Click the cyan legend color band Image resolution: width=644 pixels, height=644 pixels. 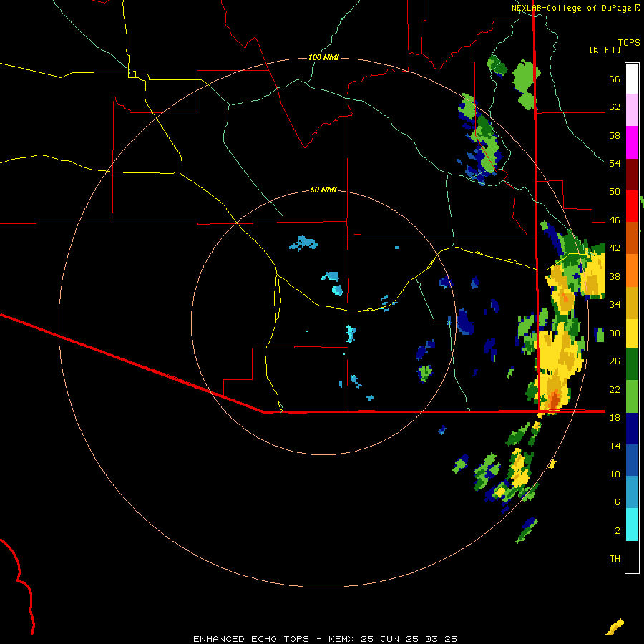click(632, 525)
